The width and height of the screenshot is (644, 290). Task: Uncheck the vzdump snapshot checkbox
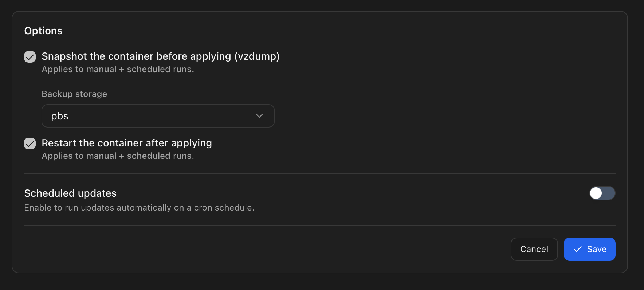30,57
